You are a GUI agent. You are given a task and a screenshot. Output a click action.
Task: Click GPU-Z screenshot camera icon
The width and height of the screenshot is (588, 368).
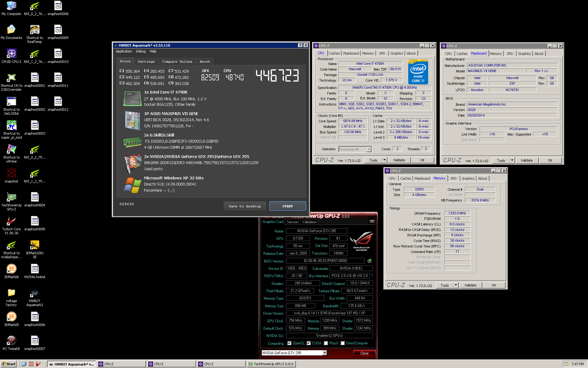(x=372, y=221)
